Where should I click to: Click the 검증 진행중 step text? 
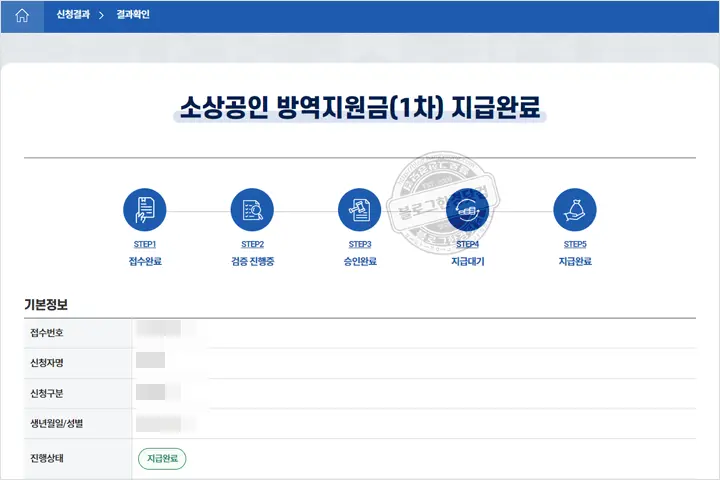[x=253, y=261]
